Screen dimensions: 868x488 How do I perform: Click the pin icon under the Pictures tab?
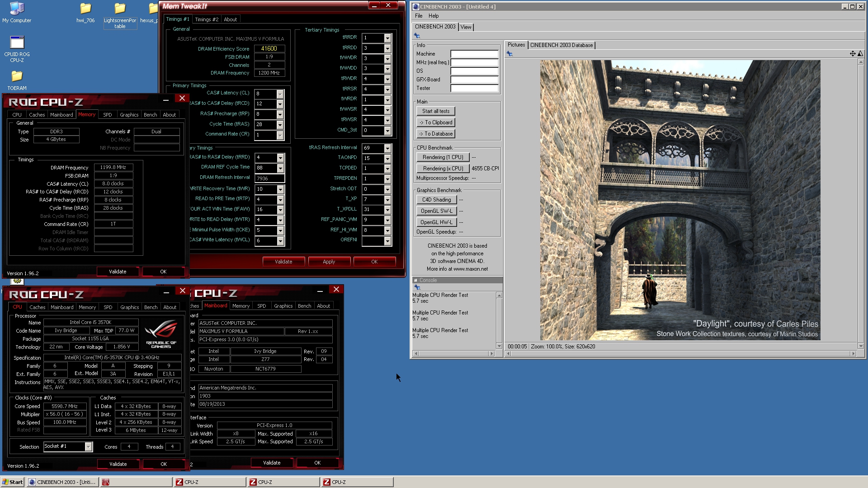(509, 54)
